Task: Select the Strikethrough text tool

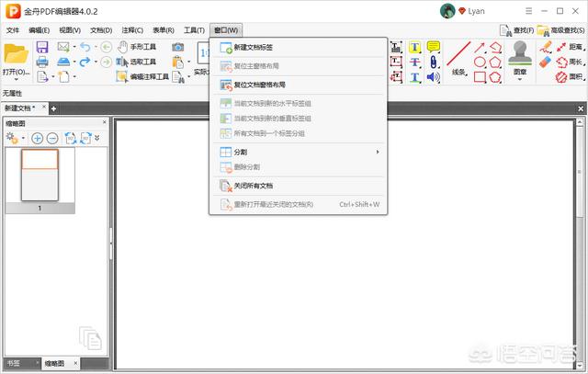Action: pyautogui.click(x=414, y=62)
